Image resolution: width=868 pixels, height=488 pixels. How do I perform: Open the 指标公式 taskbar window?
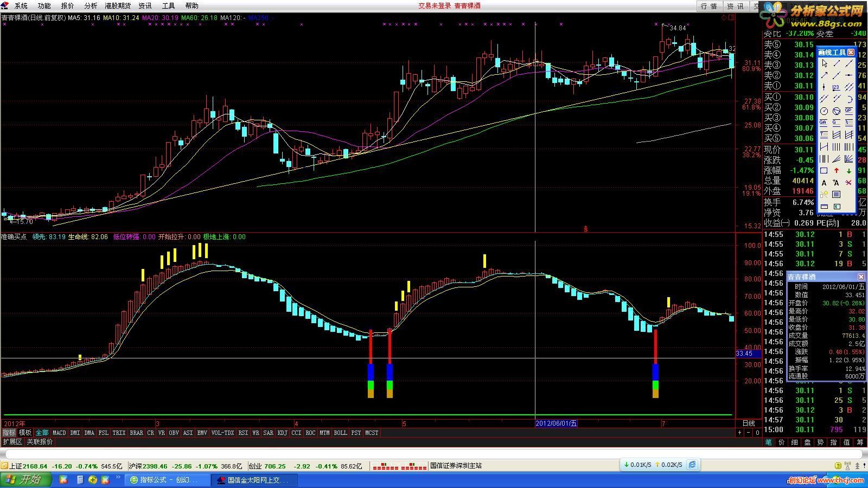pos(169,480)
